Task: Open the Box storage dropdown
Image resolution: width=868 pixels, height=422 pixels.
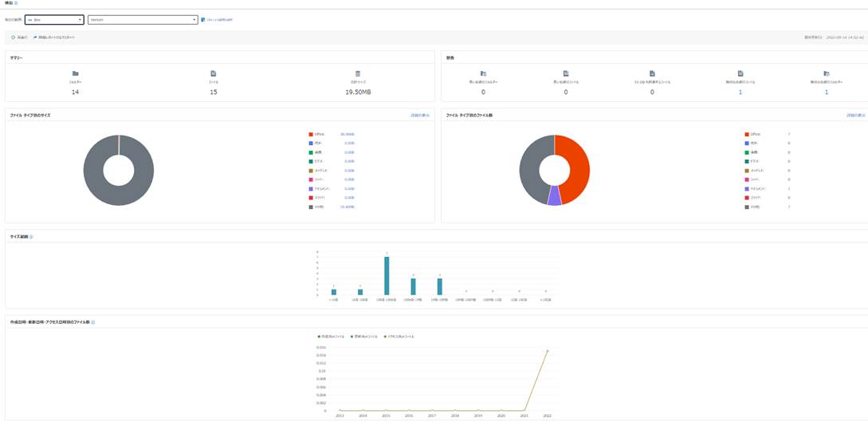Action: click(54, 20)
